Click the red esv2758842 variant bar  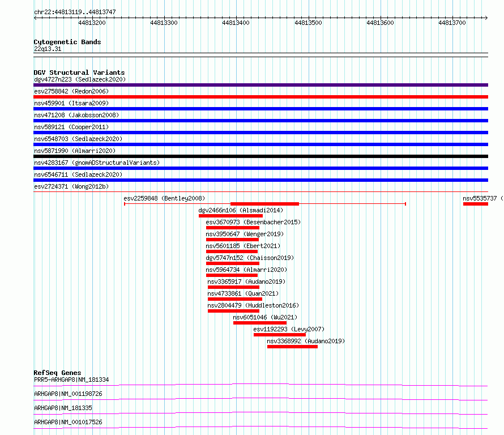[260, 97]
